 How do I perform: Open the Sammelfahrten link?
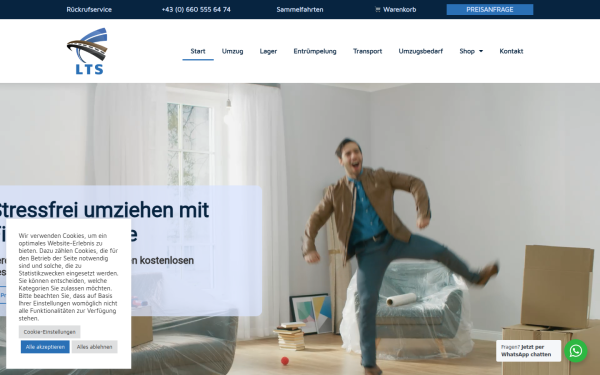tap(300, 10)
